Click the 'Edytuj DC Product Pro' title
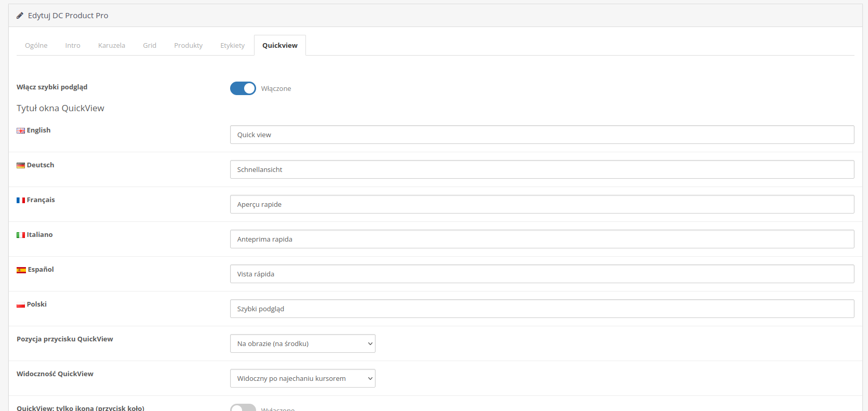The image size is (868, 411). [68, 16]
